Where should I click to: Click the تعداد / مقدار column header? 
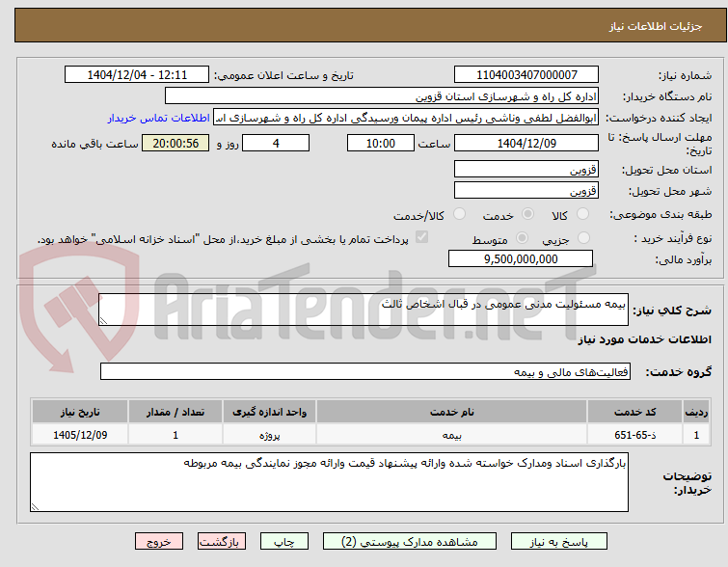[x=175, y=412]
